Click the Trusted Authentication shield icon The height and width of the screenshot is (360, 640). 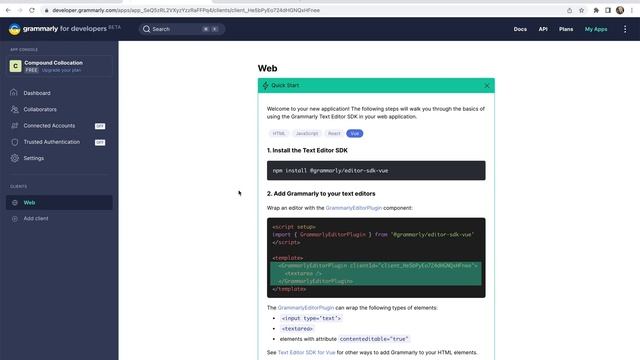pos(15,142)
